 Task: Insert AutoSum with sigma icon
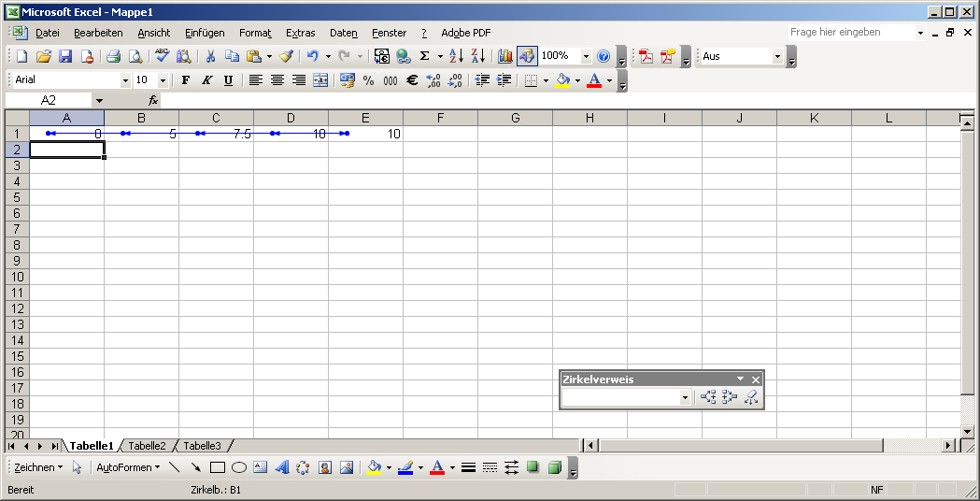(x=424, y=56)
